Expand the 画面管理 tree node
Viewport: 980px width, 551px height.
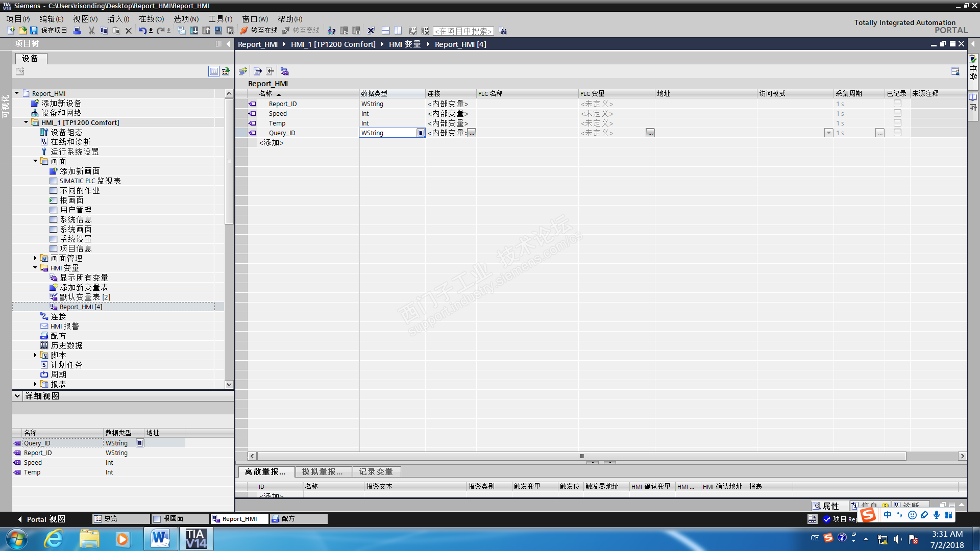(x=35, y=258)
